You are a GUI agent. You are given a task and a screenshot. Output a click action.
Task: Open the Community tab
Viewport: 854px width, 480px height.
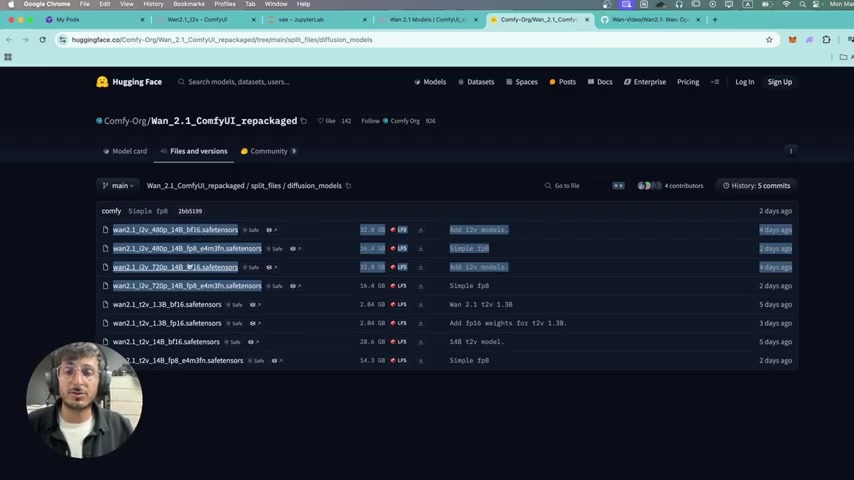269,151
